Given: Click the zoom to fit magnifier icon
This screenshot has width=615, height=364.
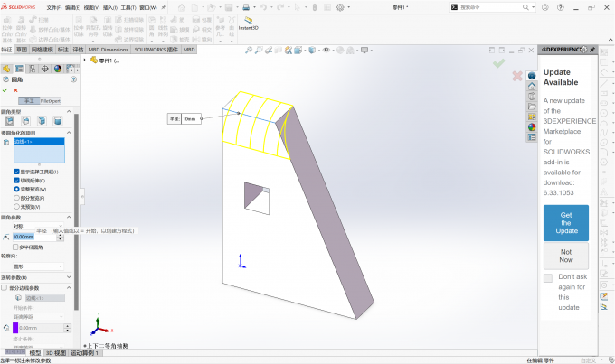Looking at the screenshot, I should click(249, 51).
